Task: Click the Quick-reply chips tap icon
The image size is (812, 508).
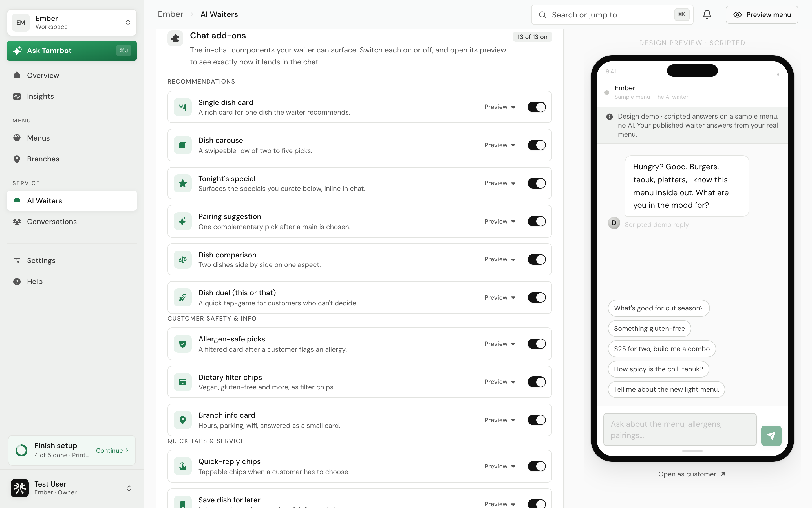Action: tap(182, 466)
